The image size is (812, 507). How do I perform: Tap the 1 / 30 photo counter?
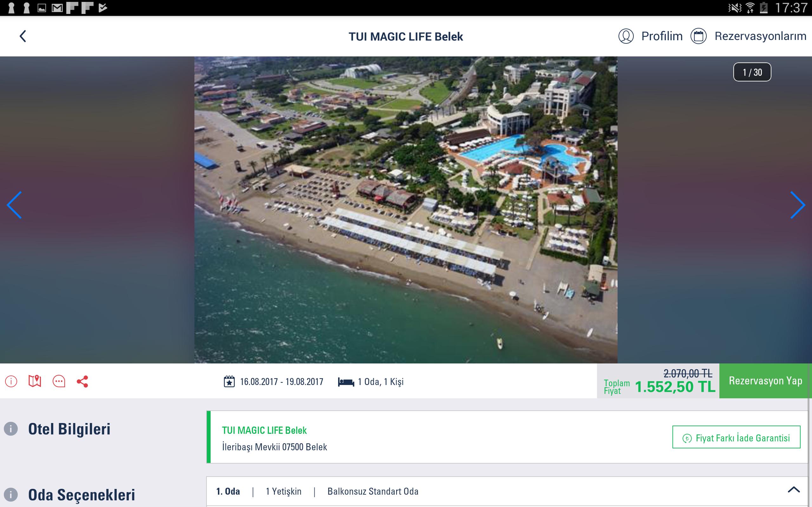752,72
